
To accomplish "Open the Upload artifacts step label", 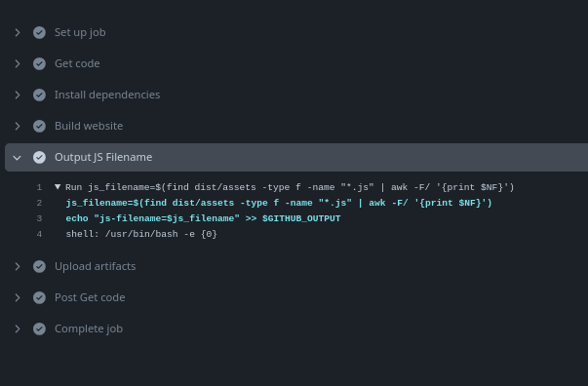I will tap(96, 266).
